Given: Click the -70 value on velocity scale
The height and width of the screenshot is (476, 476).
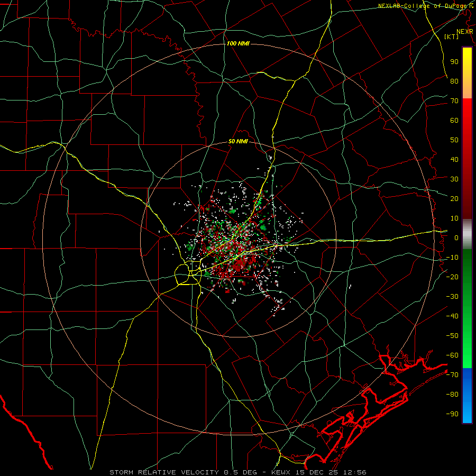Looking at the screenshot, I should (x=452, y=375).
